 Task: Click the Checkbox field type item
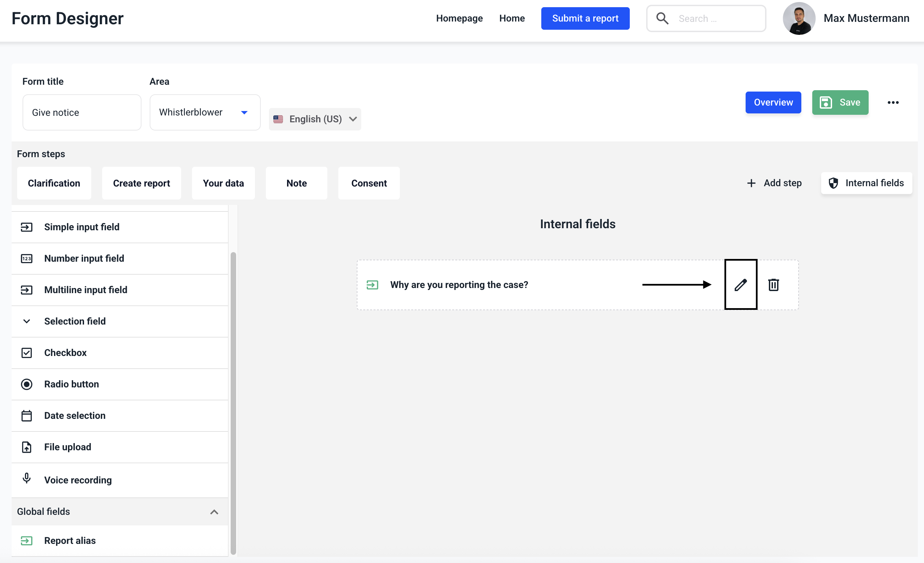click(65, 352)
